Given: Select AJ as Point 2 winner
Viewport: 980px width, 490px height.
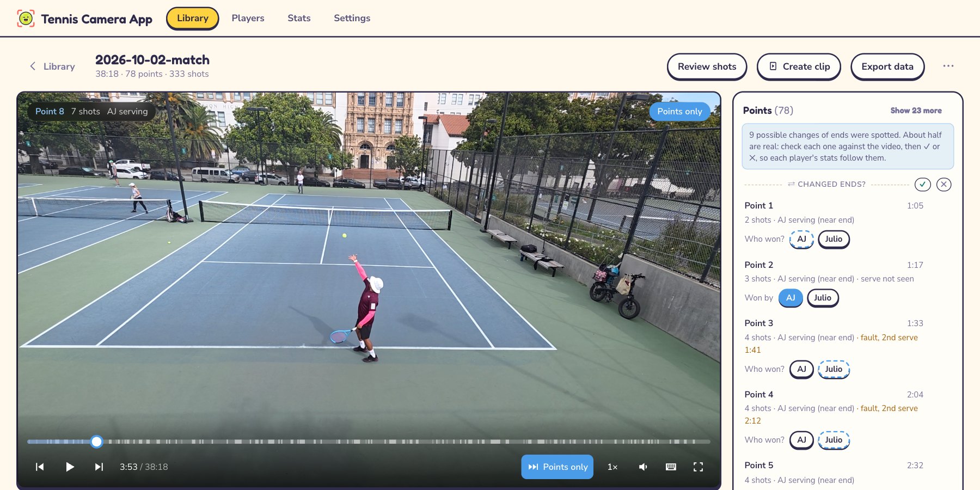Looking at the screenshot, I should click(x=791, y=298).
